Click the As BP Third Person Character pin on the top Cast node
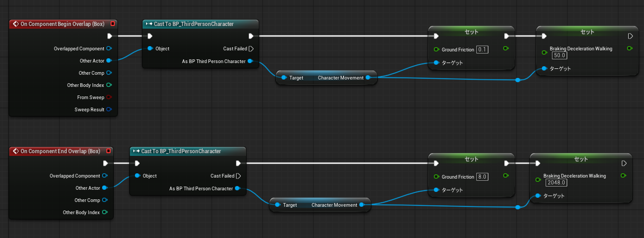 [250, 61]
